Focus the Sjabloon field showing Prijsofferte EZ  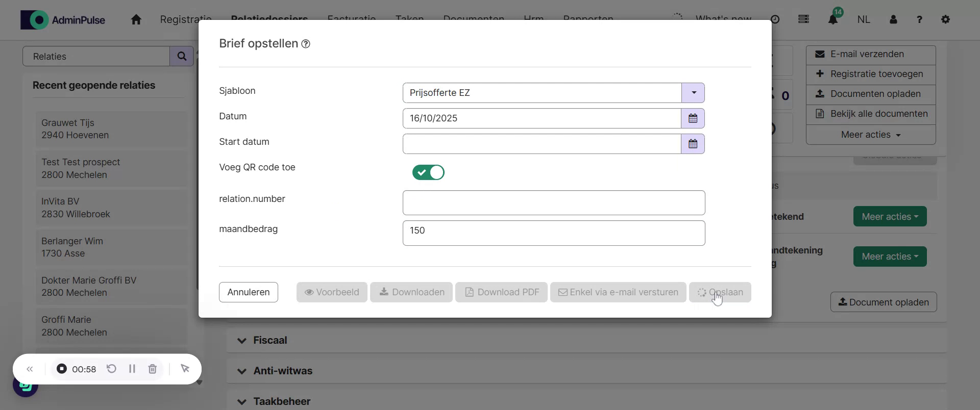pyautogui.click(x=542, y=93)
